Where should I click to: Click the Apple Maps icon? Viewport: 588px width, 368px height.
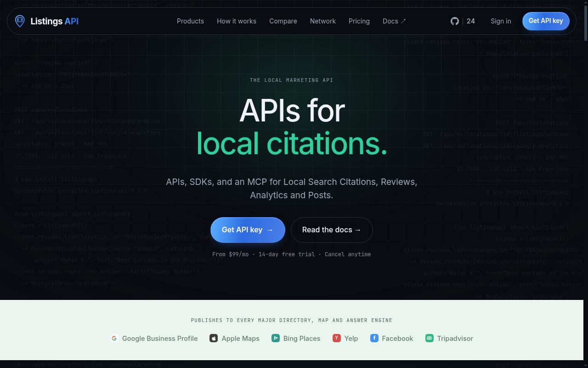pyautogui.click(x=214, y=338)
